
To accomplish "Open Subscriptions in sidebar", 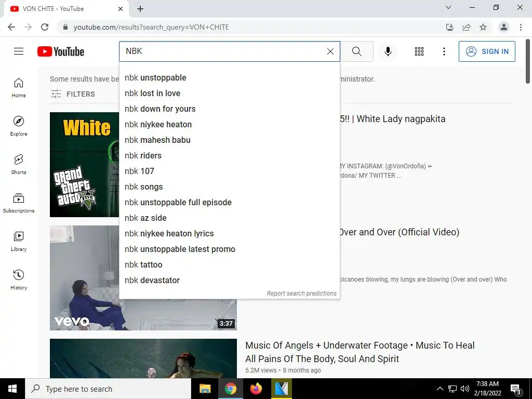I will 19,203.
